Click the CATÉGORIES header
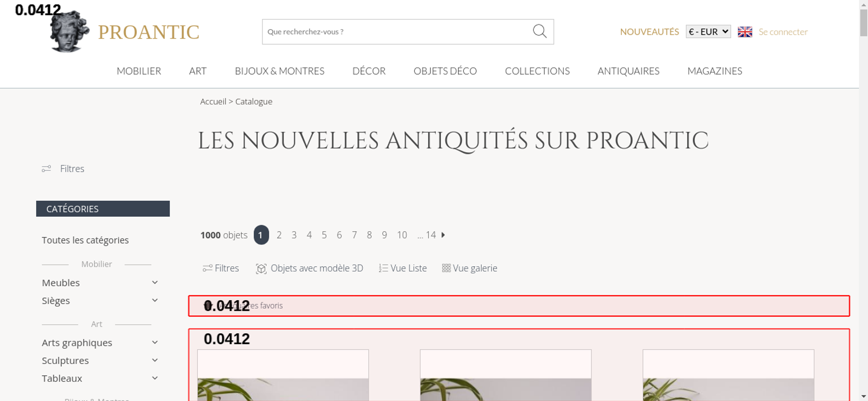This screenshot has width=868, height=401. tap(103, 209)
